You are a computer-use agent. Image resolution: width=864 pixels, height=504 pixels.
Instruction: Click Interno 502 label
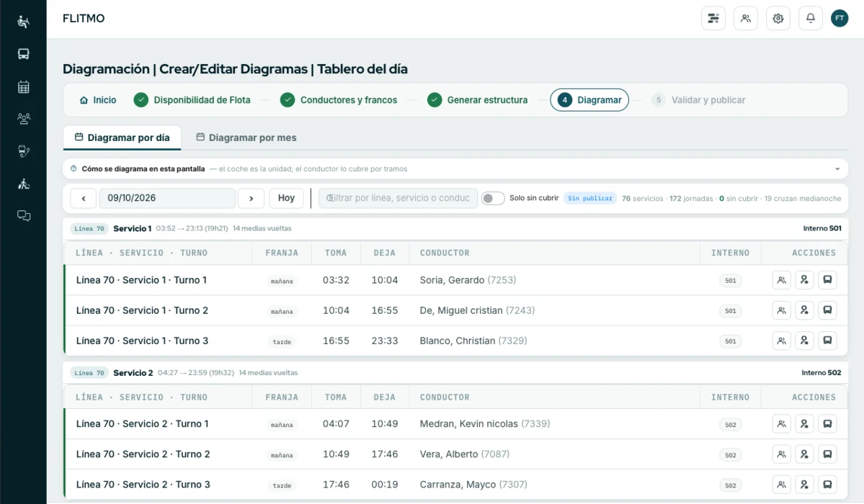point(821,372)
